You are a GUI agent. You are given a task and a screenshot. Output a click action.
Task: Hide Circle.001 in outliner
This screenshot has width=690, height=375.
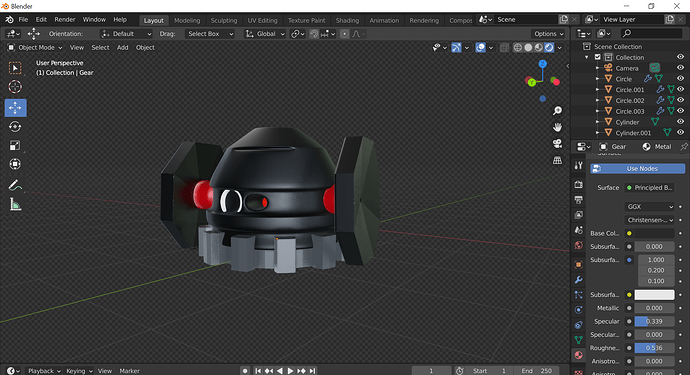coord(680,89)
